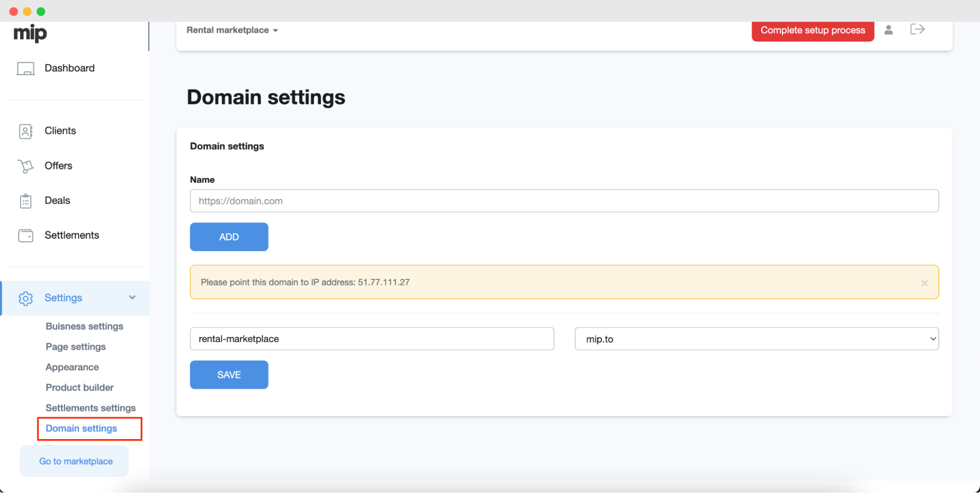Open Product builder submenu item

pos(79,388)
